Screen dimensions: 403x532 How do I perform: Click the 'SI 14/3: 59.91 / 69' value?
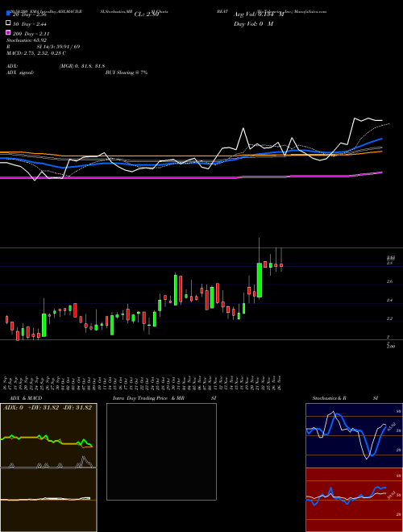[58, 47]
